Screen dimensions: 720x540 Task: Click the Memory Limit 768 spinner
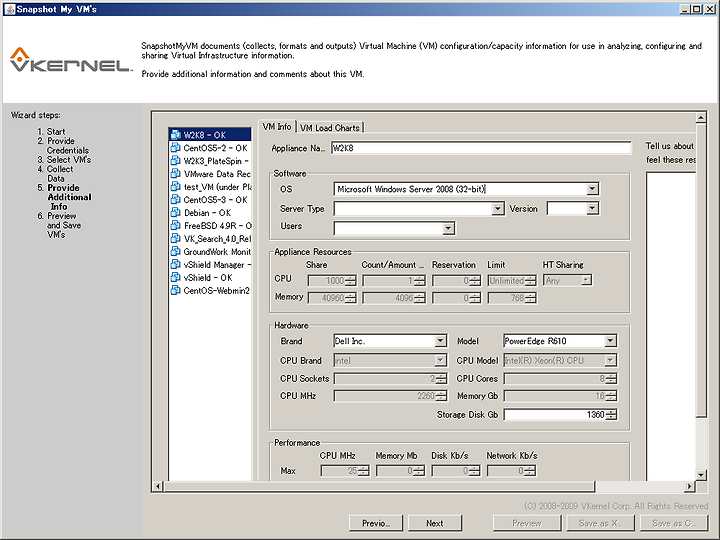pos(512,298)
